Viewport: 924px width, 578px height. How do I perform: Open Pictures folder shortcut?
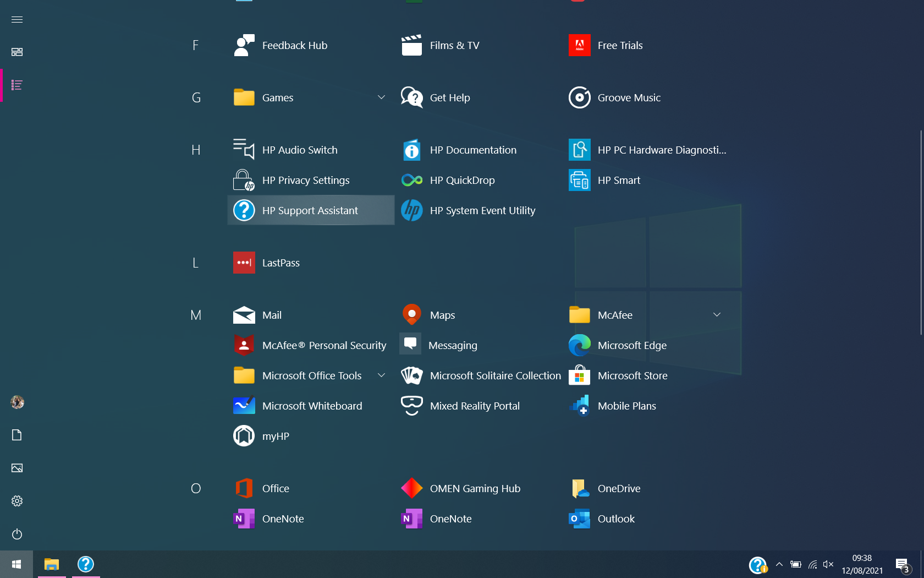coord(17,468)
